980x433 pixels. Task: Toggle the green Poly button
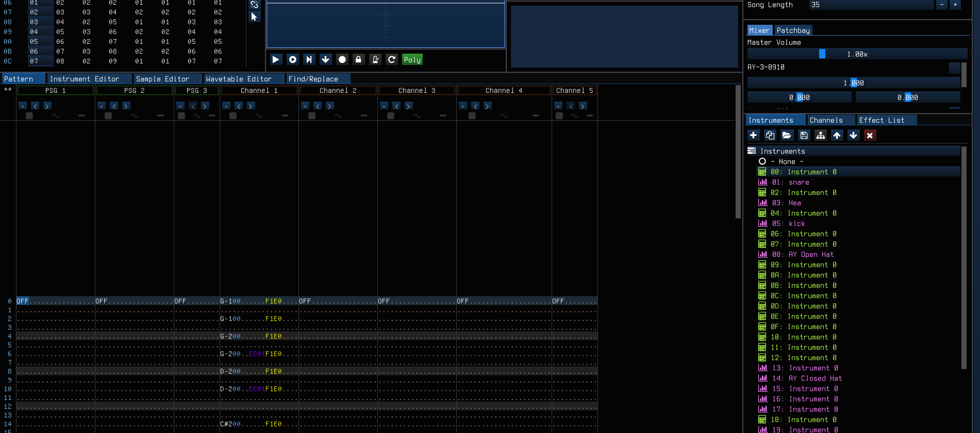click(412, 59)
